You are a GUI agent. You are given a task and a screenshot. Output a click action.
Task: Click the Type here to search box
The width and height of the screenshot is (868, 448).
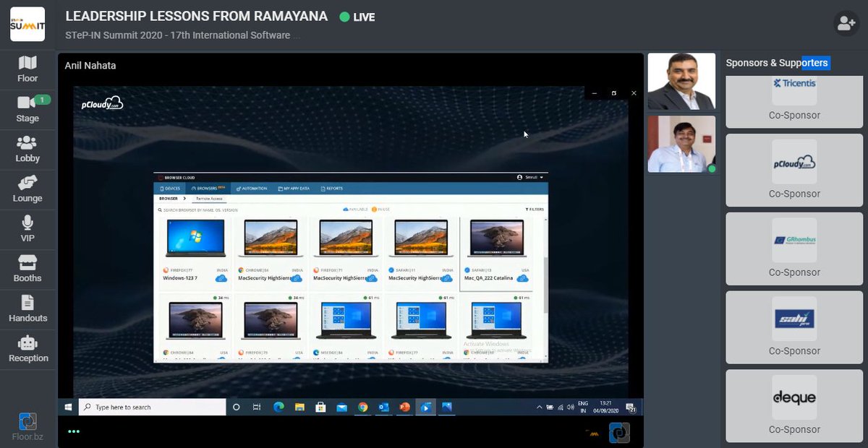click(x=152, y=407)
